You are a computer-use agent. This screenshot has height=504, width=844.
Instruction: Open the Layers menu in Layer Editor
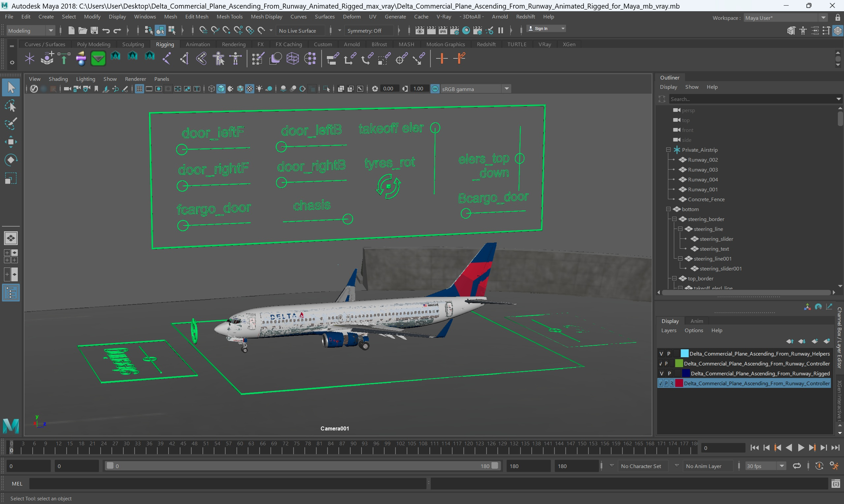669,331
